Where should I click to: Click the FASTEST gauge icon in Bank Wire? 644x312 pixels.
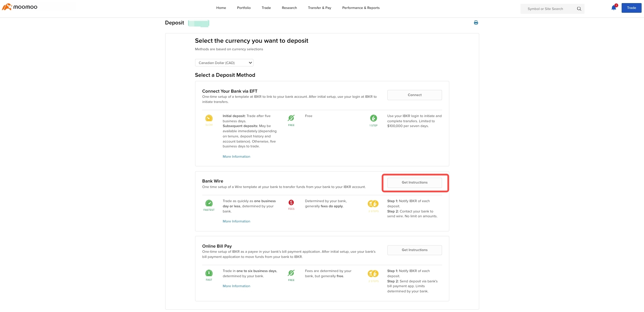[x=209, y=203]
